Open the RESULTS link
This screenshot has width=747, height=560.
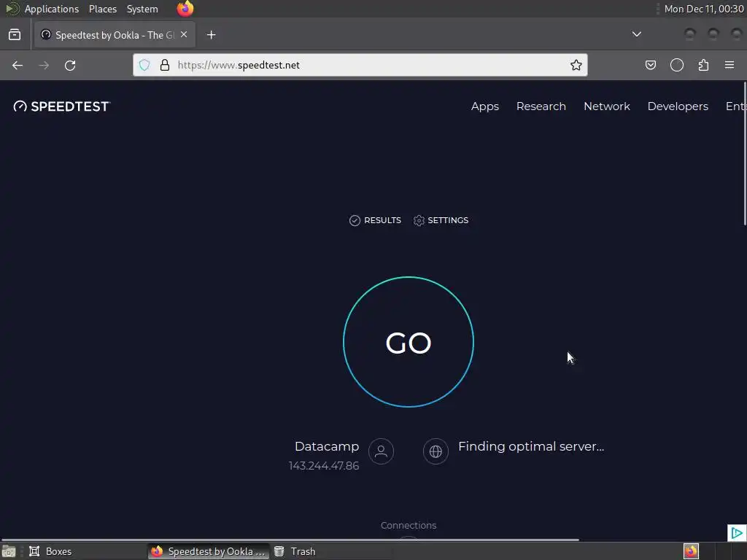[x=375, y=220]
